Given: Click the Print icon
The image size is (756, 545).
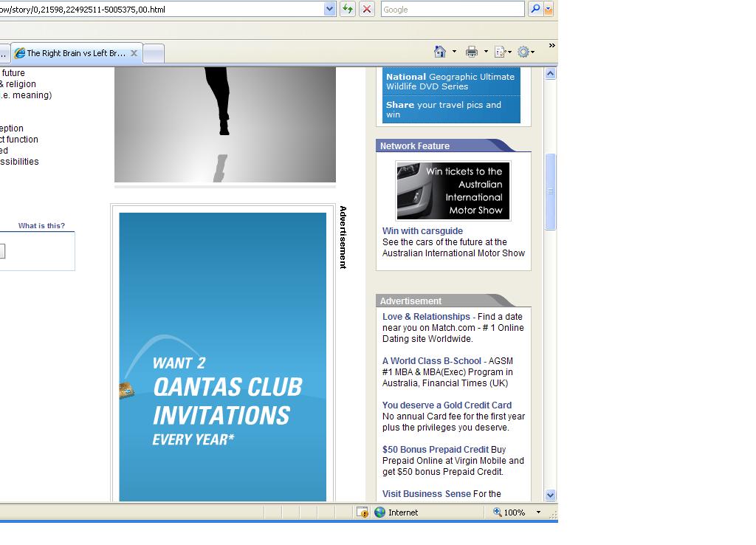Looking at the screenshot, I should tap(472, 52).
